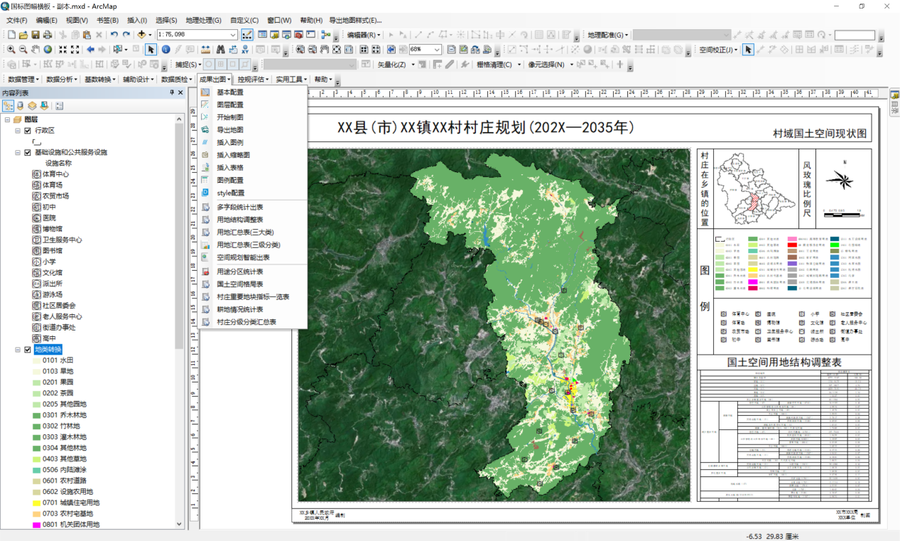Uncheck the 基础设施和公共服务设施 layer checkbox

tap(28, 153)
